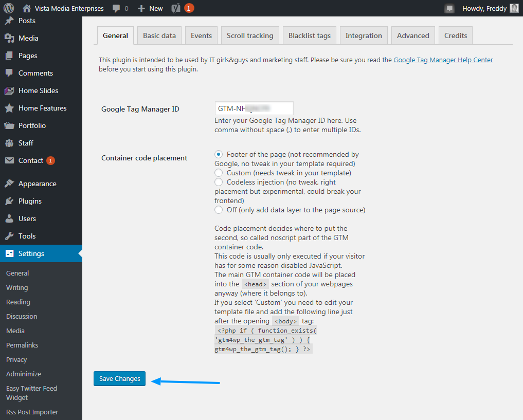The width and height of the screenshot is (523, 420).
Task: Open Media under Settings submenu
Action: coord(15,331)
